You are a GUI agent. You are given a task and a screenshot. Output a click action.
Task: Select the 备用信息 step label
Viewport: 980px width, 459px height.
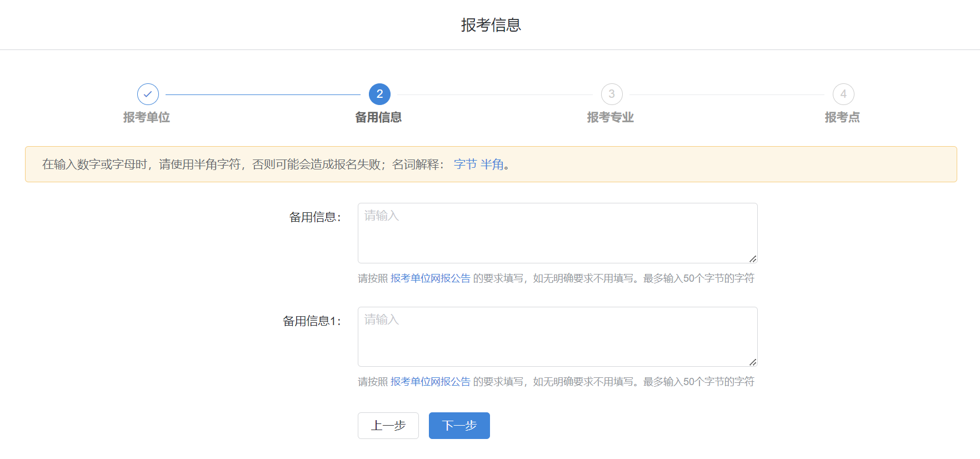[378, 117]
